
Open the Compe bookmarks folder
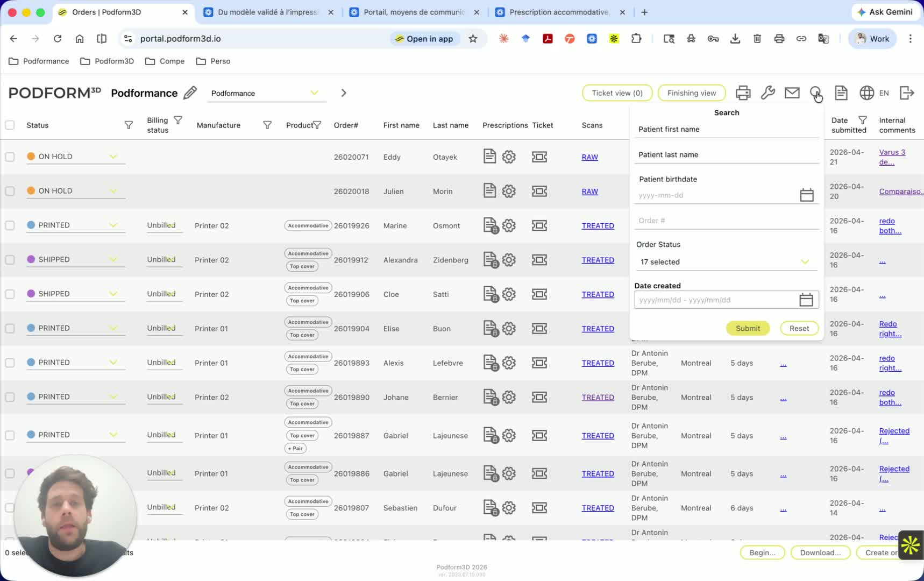point(165,61)
